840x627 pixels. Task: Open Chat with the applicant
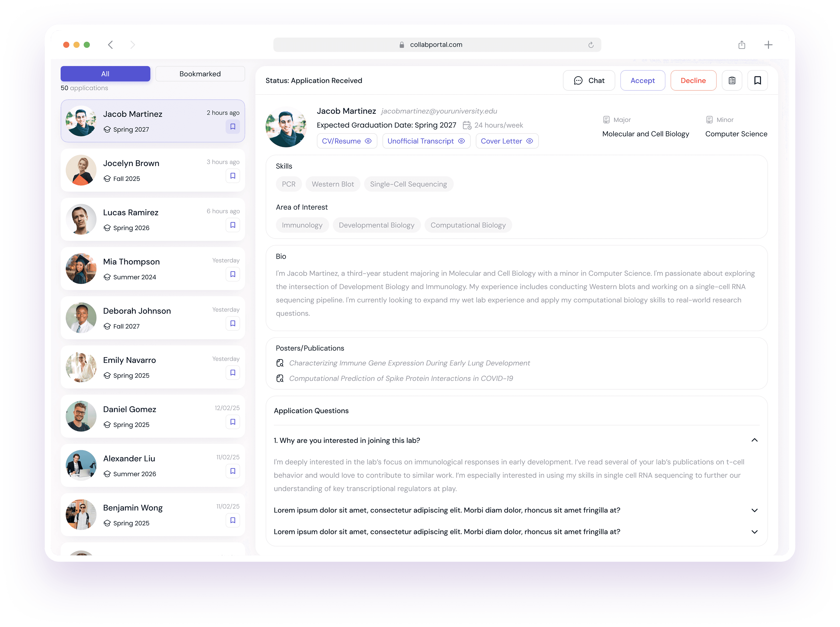tap(589, 81)
